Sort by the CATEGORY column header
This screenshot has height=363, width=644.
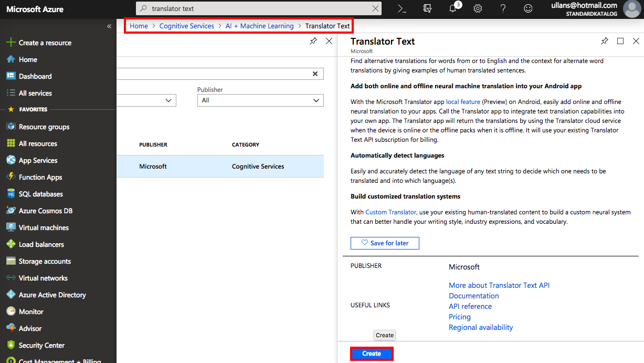coord(246,144)
